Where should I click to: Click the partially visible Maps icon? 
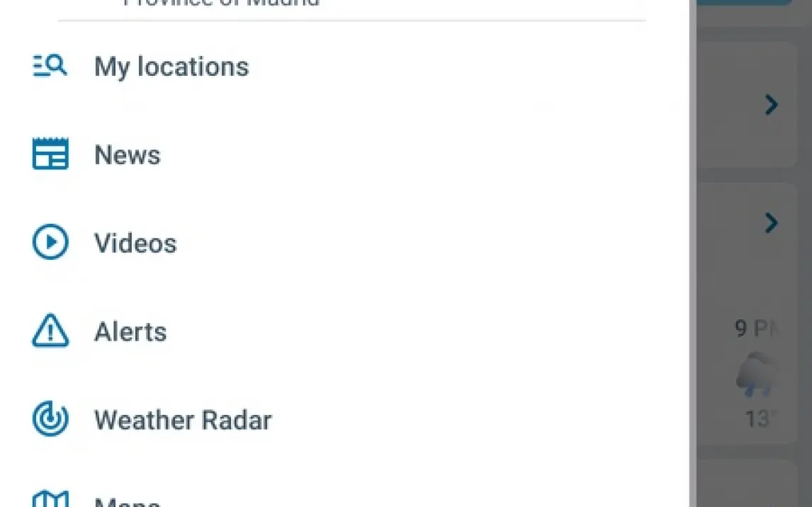[x=50, y=501]
